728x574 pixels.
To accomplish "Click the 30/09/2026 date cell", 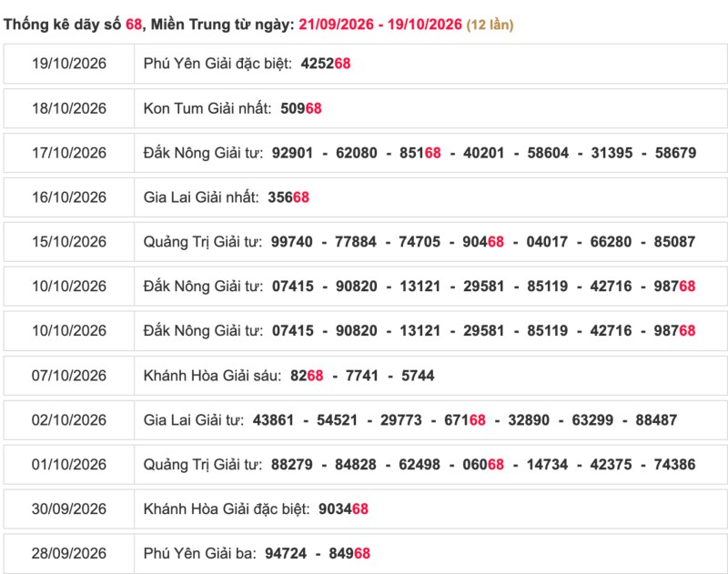I will [69, 509].
